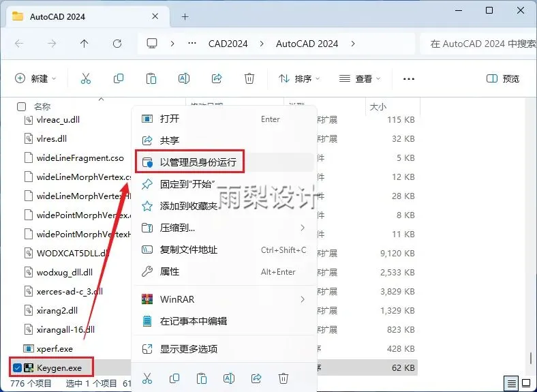Sort by the 名称 column header
Image resolution: width=537 pixels, height=392 pixels.
42,107
